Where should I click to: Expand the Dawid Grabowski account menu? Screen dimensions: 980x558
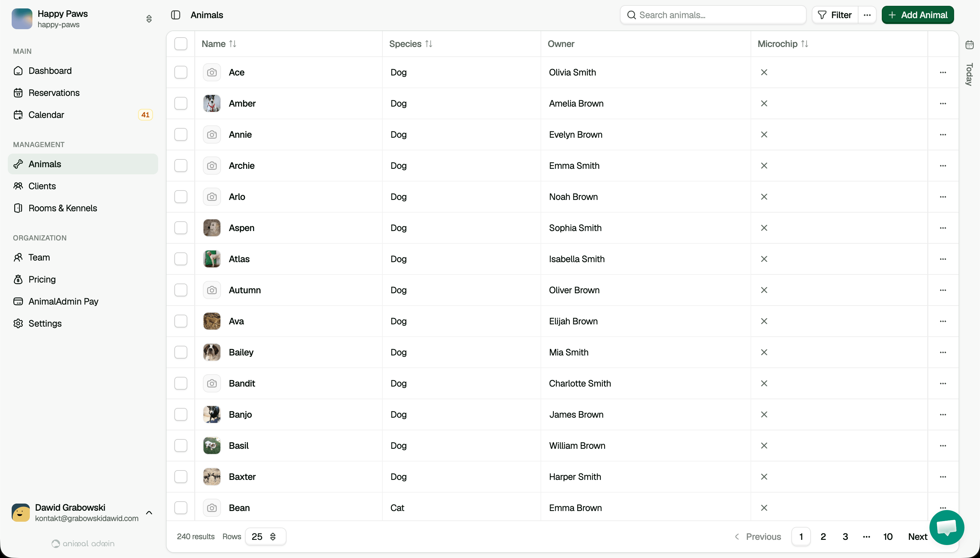click(149, 513)
